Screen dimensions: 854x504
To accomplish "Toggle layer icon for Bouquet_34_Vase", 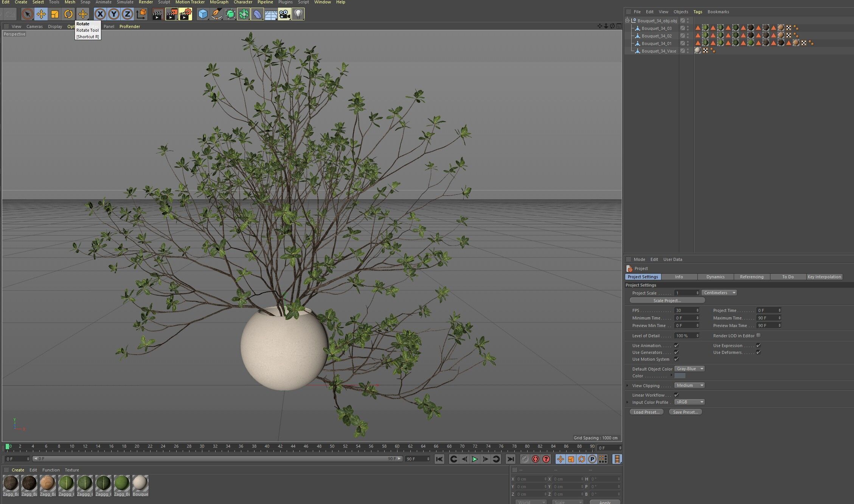I will pyautogui.click(x=683, y=51).
